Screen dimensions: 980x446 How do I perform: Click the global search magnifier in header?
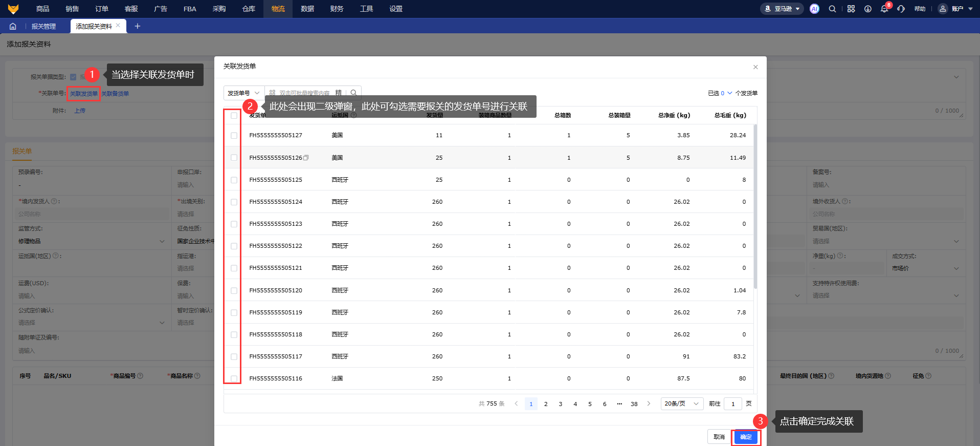click(832, 9)
